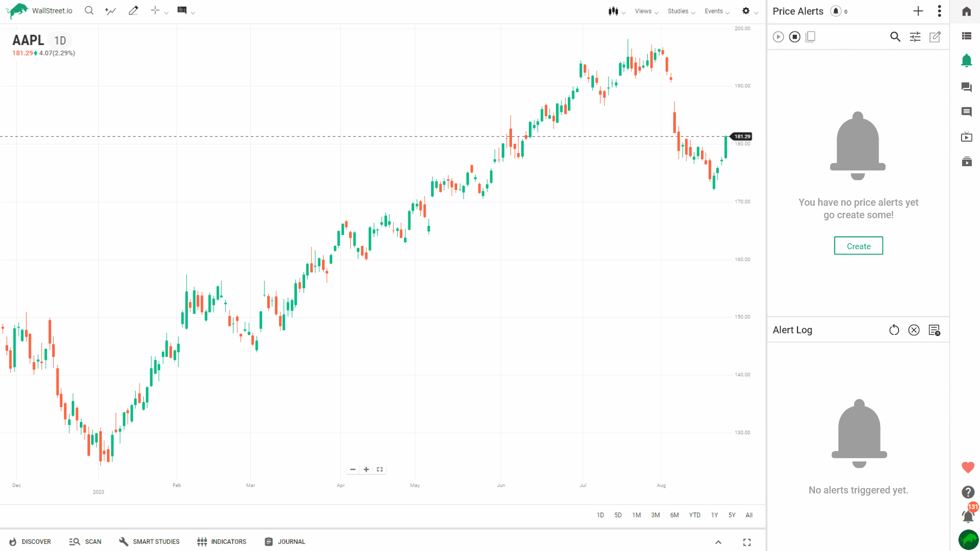Click the WallStreet.io logo
The width and height of the screenshot is (980, 551).
click(x=39, y=10)
